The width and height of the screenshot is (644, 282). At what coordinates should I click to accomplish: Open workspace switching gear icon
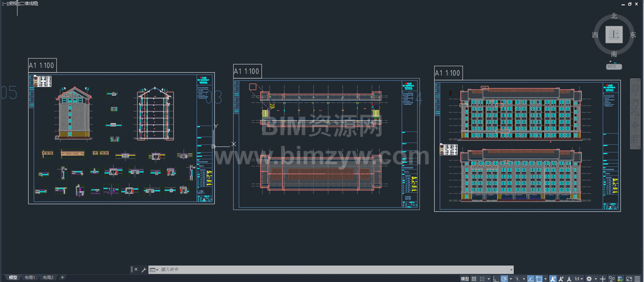[589, 279]
